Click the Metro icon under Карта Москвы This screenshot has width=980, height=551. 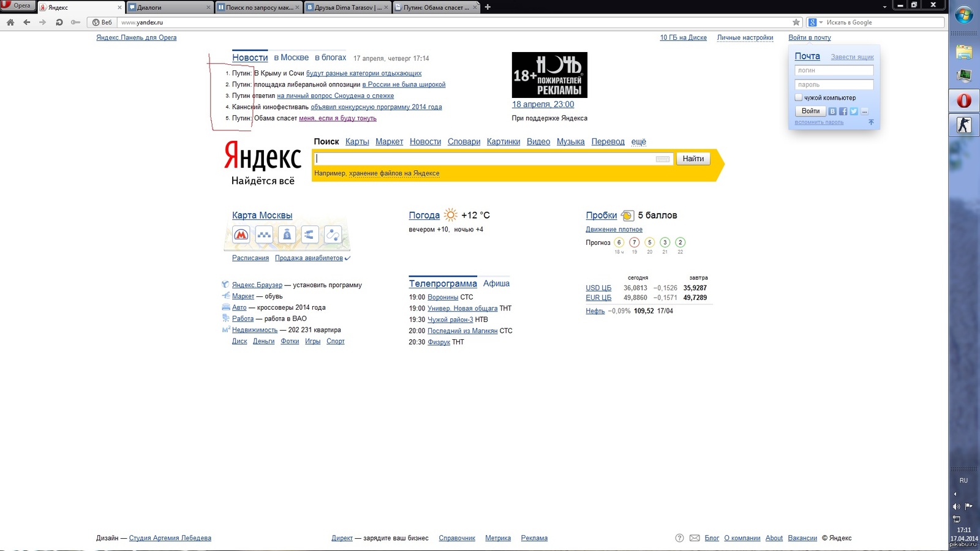241,234
